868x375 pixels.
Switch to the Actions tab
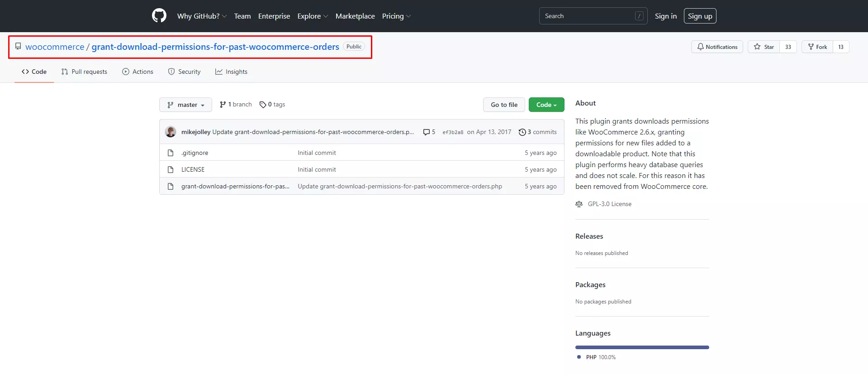pyautogui.click(x=138, y=72)
